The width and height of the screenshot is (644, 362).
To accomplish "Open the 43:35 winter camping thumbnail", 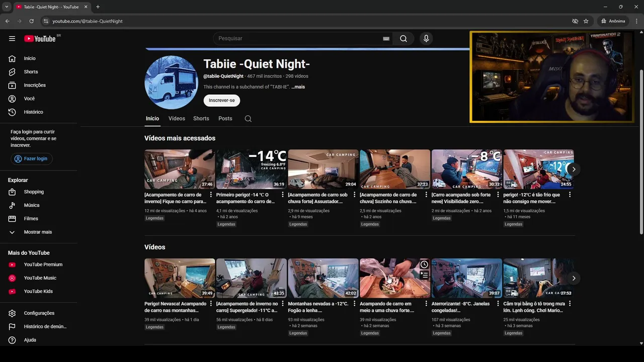I will pyautogui.click(x=252, y=278).
